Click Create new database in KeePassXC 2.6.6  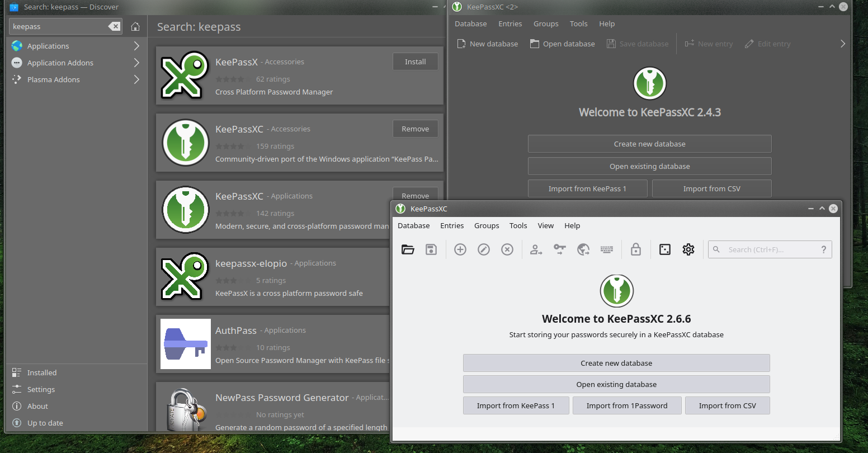(x=616, y=363)
